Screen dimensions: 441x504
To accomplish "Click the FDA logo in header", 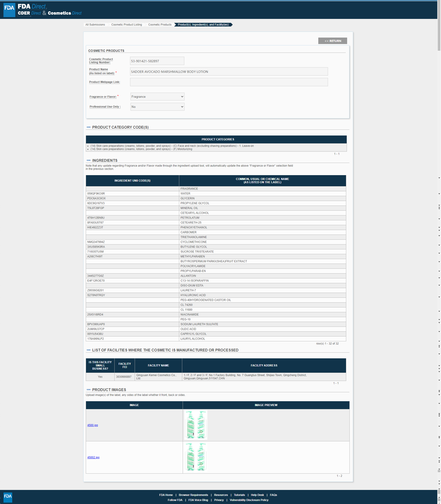I will tap(9, 10).
